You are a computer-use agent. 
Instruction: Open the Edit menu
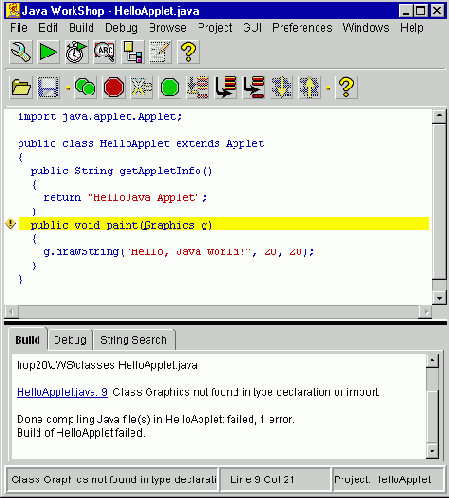coord(48,28)
